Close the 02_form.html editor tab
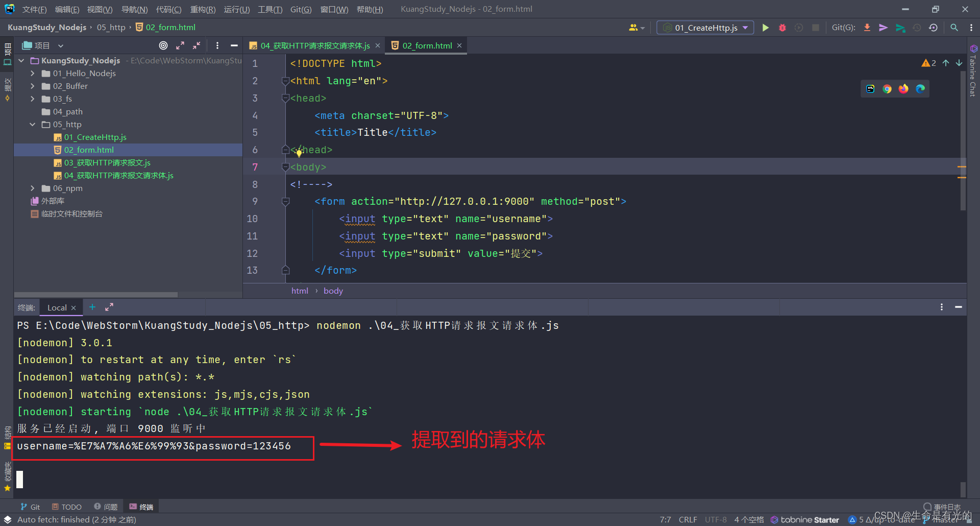The image size is (980, 526). (459, 45)
